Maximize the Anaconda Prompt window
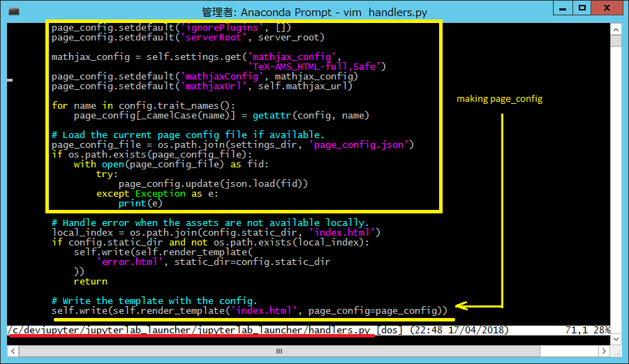This screenshot has height=364, width=629. click(582, 8)
